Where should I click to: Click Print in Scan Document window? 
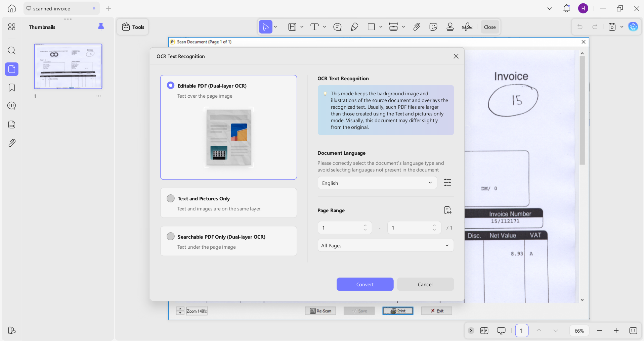click(398, 311)
